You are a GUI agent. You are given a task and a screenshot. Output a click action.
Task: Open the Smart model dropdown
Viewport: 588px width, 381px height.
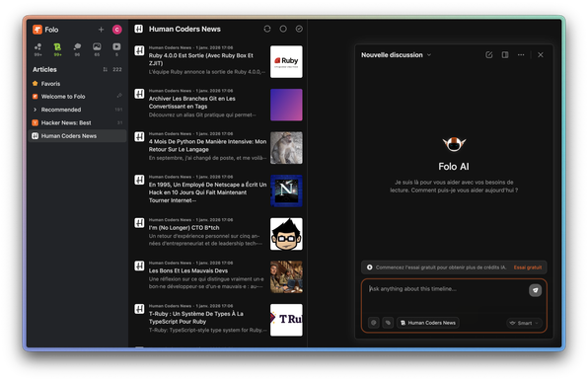tap(524, 323)
